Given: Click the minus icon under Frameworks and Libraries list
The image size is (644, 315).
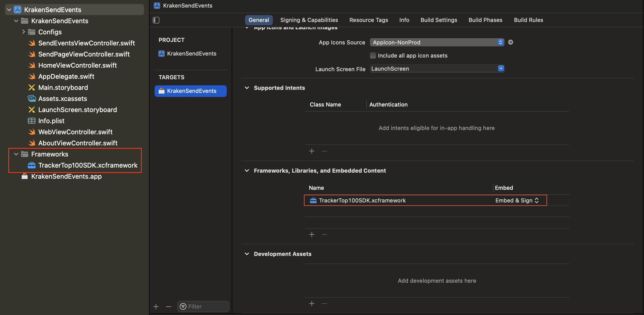Looking at the screenshot, I should (x=324, y=234).
